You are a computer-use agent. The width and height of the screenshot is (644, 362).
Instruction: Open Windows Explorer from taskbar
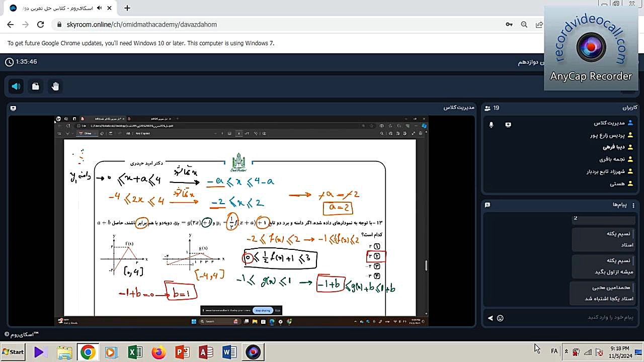click(64, 352)
